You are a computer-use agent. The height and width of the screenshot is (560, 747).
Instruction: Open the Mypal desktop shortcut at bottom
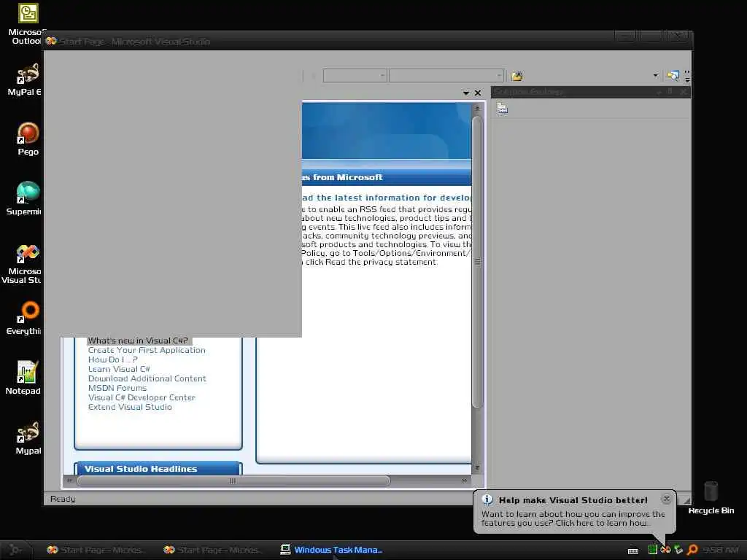click(x=28, y=437)
